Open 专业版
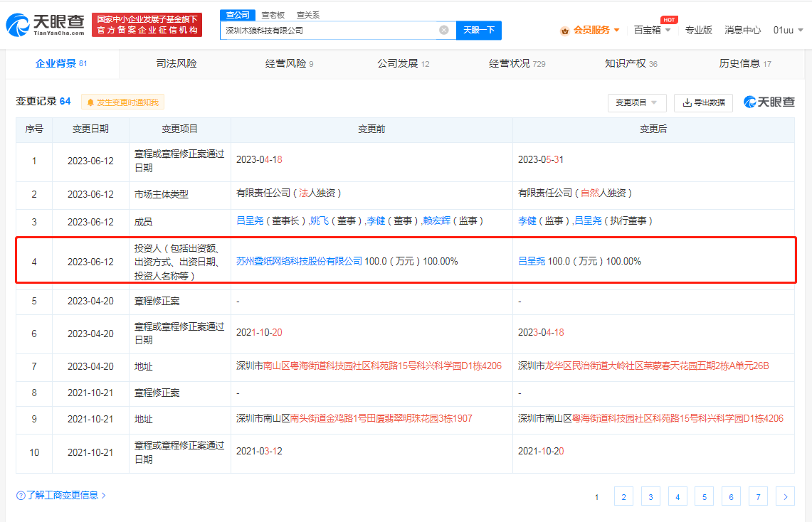Screen dimensions: 812x522 (699, 30)
